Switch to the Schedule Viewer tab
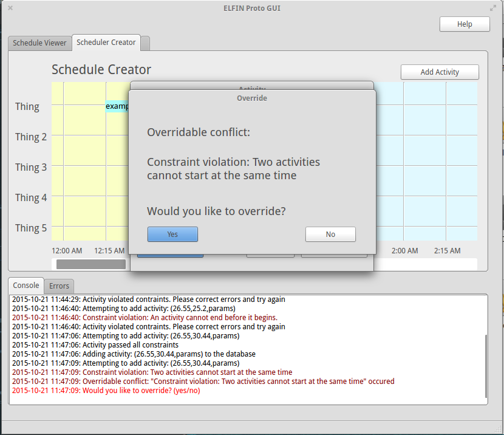This screenshot has height=435, width=504. click(x=40, y=43)
